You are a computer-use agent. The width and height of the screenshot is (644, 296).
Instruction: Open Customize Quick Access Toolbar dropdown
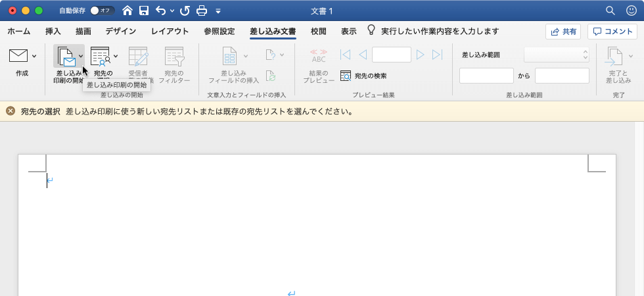[x=218, y=11]
